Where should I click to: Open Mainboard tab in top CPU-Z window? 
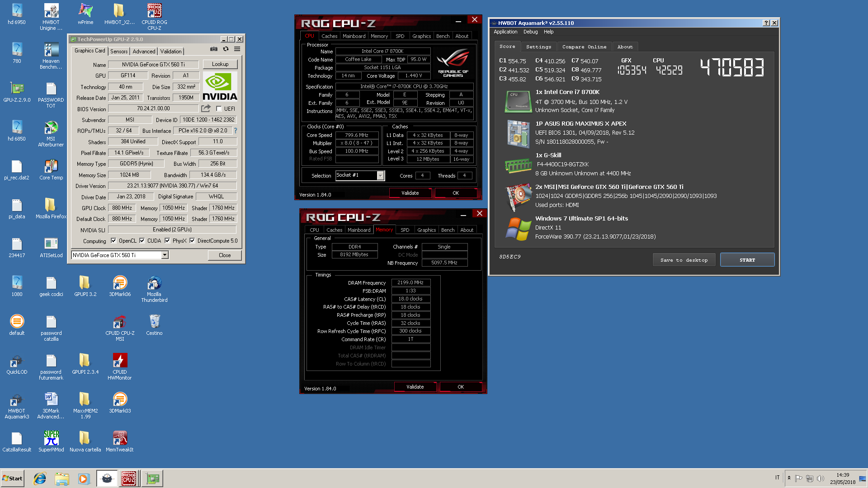click(354, 36)
